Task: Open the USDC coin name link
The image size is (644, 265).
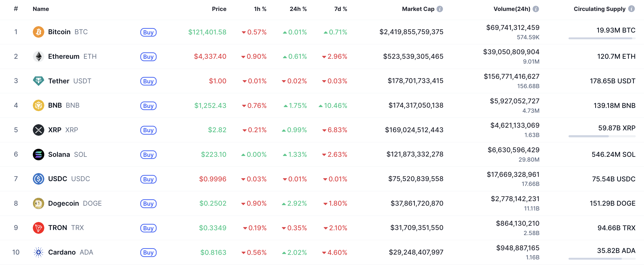Action: pyautogui.click(x=58, y=179)
